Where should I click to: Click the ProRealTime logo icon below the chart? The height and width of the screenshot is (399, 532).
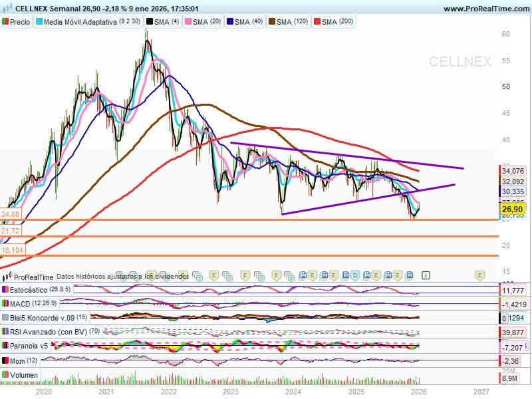coord(7,277)
